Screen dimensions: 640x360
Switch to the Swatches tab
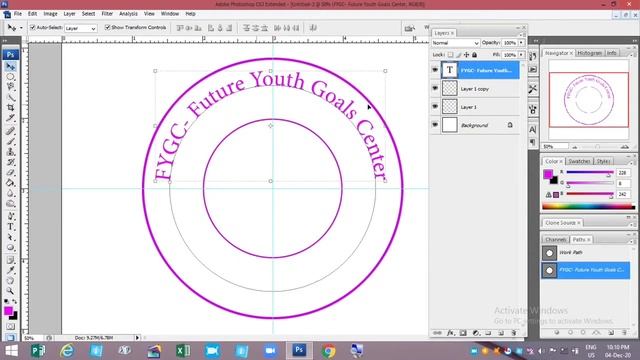click(579, 161)
